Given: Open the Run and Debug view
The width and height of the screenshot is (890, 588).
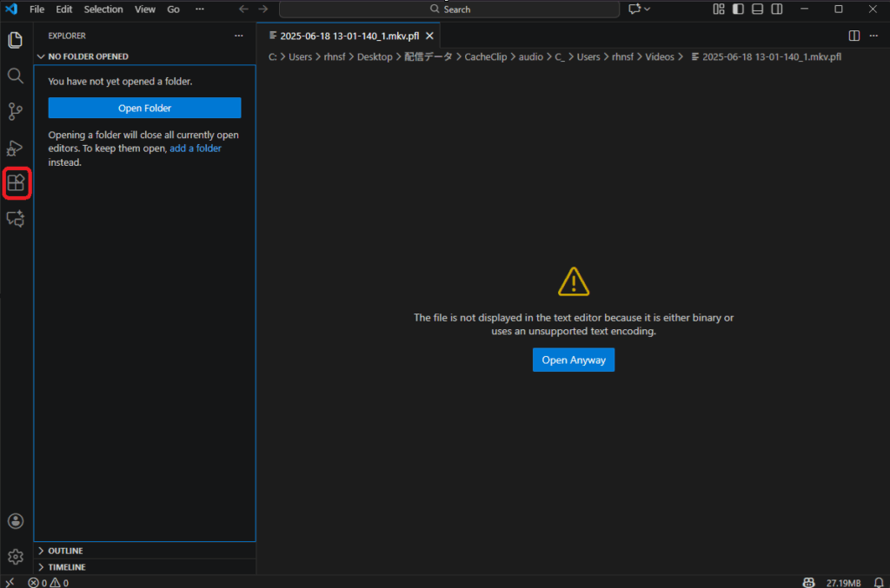Looking at the screenshot, I should pos(16,148).
